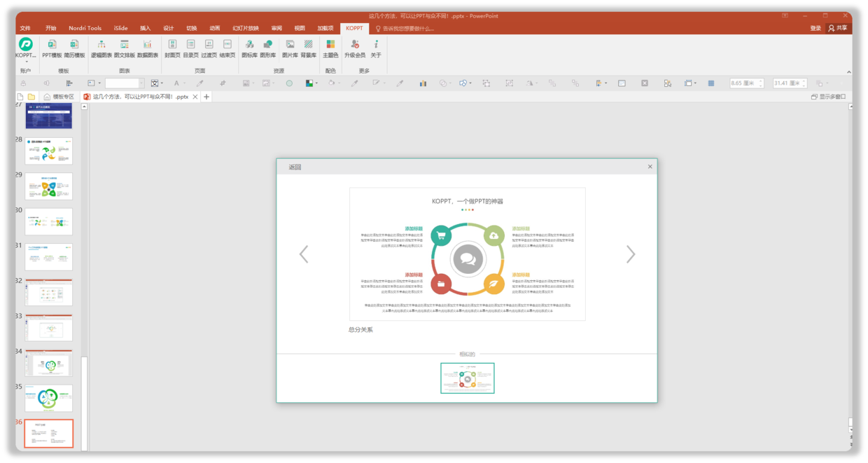Click 显示多窗口 show multiple windows
868x463 pixels.
tap(829, 97)
